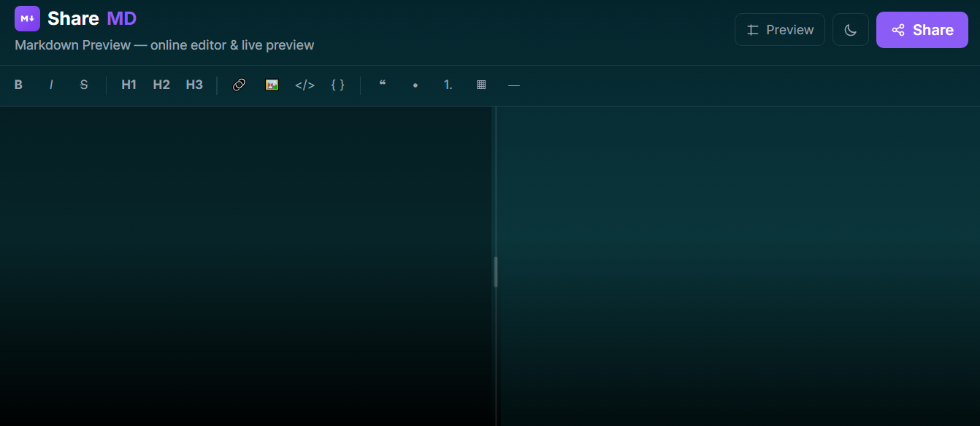Screen dimensions: 980x426
Task: Click the Markdown Preview subtitle text
Action: coord(164,45)
